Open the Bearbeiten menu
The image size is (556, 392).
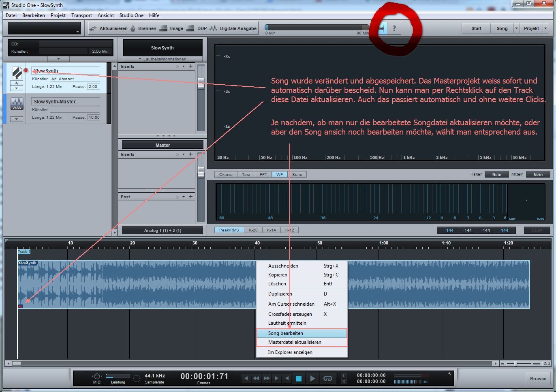coord(34,15)
